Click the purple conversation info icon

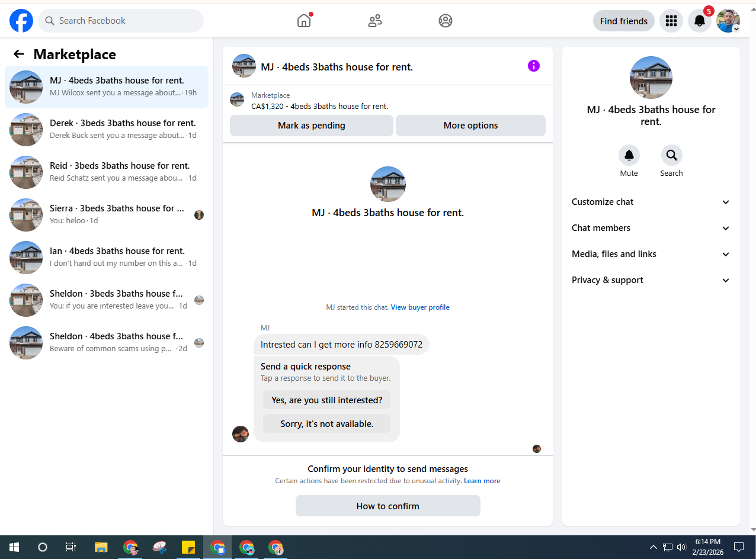[534, 66]
